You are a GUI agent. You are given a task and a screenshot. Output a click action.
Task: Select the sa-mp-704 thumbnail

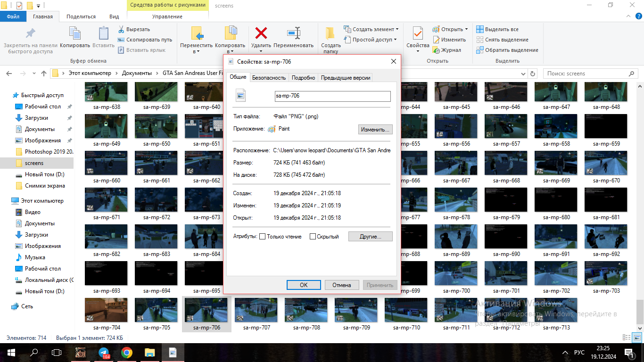coord(107,310)
